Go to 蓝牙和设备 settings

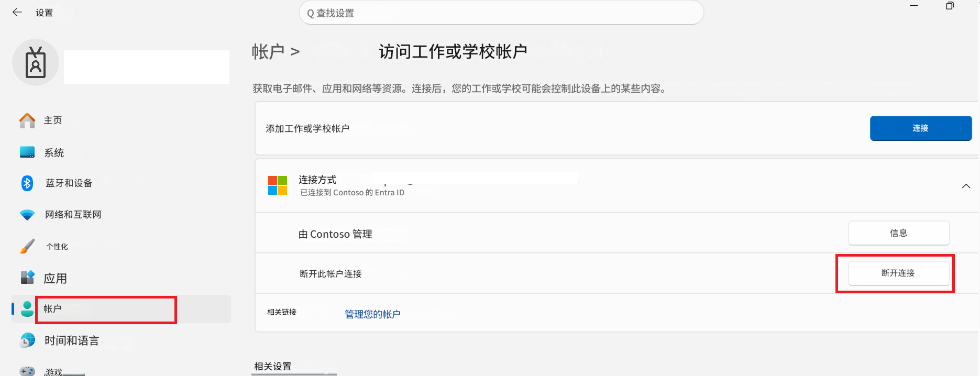coord(69,183)
